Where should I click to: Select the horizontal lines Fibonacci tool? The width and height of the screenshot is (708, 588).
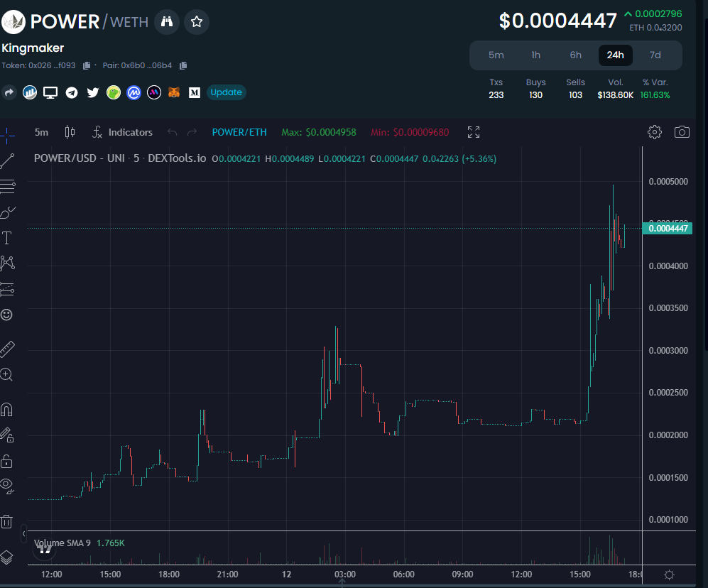pos(7,187)
